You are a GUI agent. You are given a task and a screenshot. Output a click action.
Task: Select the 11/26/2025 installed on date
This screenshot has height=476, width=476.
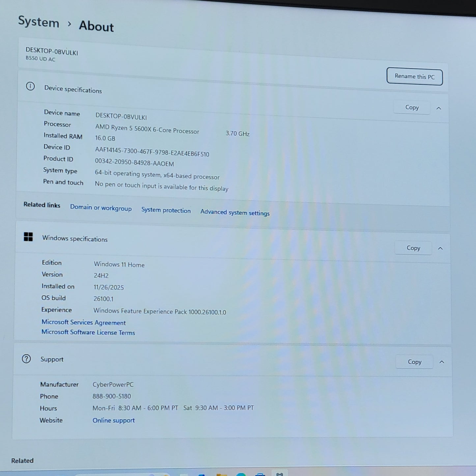109,287
